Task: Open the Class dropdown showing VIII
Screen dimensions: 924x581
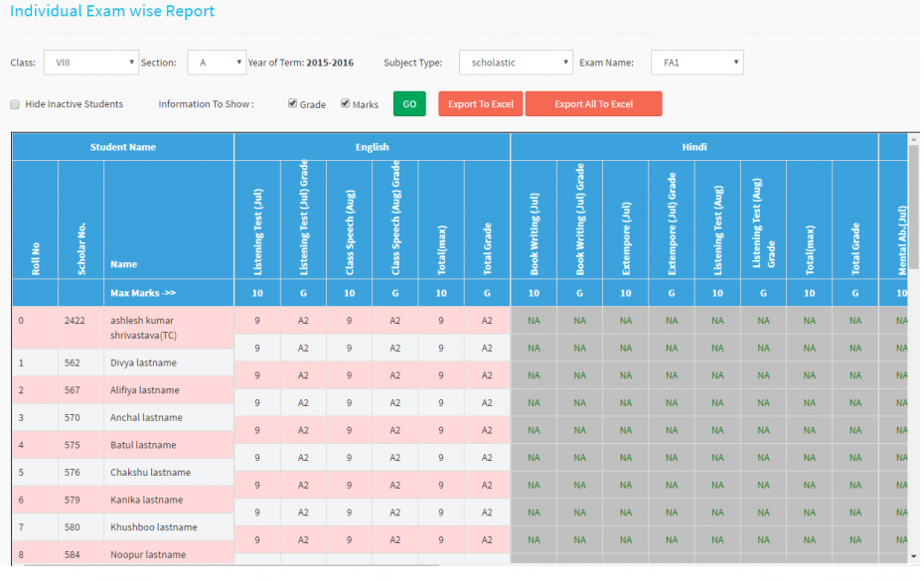Action: coord(89,62)
